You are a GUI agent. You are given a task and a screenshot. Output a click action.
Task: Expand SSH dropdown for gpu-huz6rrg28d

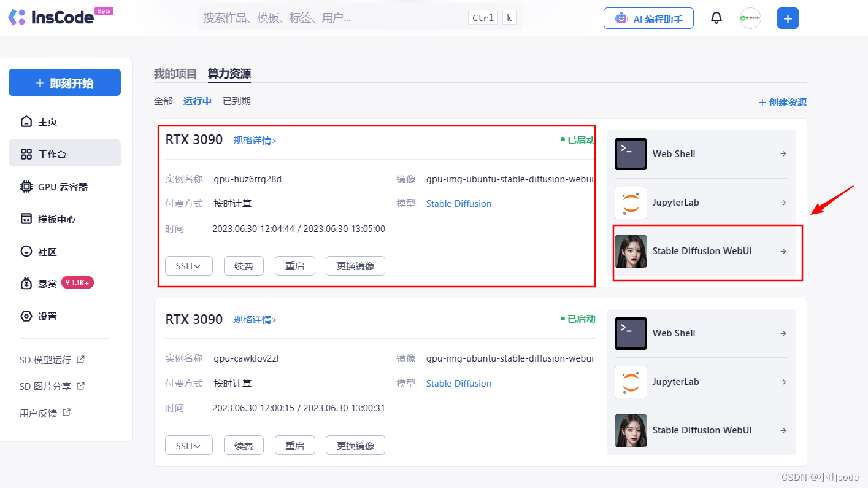click(x=189, y=266)
